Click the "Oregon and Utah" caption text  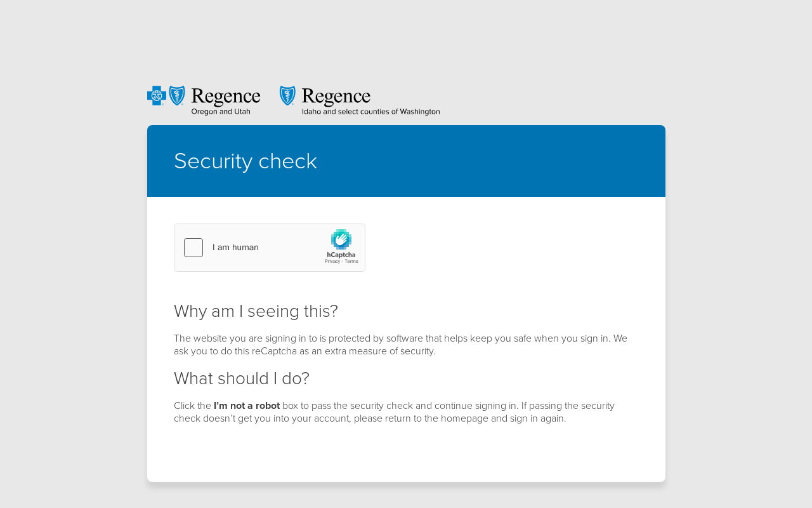tap(221, 112)
